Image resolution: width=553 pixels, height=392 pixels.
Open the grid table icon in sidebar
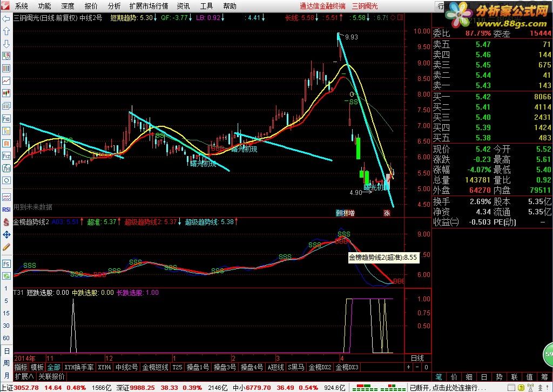point(6,69)
